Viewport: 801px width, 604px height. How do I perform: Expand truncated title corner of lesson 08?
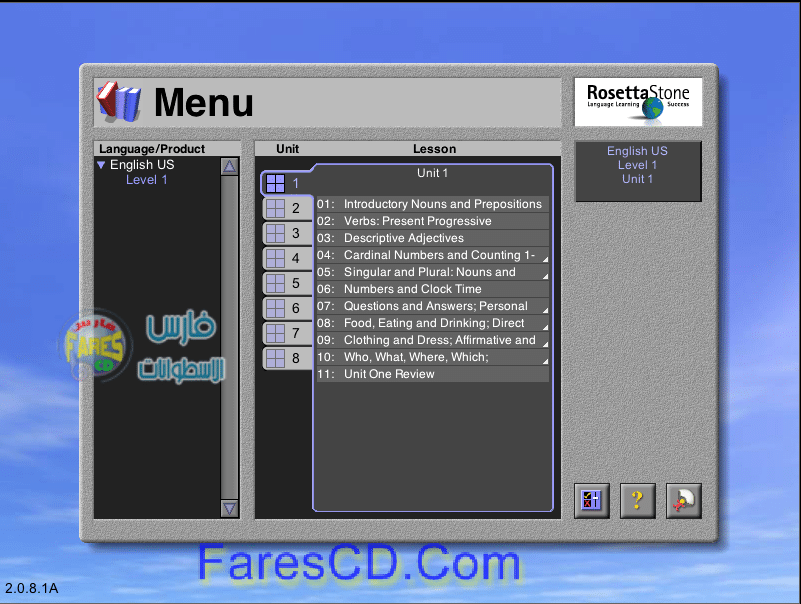(x=546, y=328)
